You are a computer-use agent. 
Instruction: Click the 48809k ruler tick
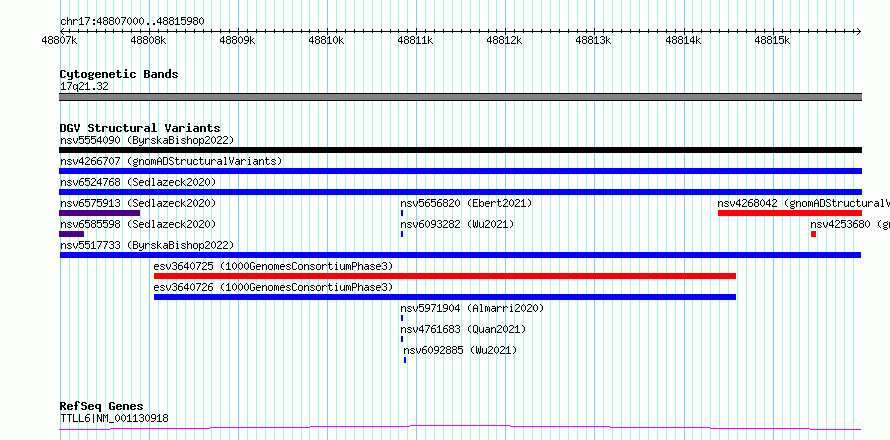pos(238,40)
